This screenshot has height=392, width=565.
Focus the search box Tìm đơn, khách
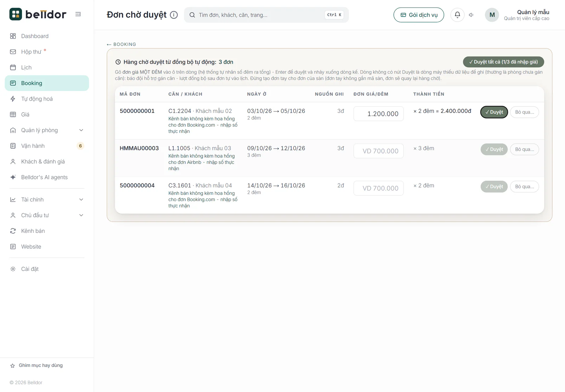tap(266, 15)
